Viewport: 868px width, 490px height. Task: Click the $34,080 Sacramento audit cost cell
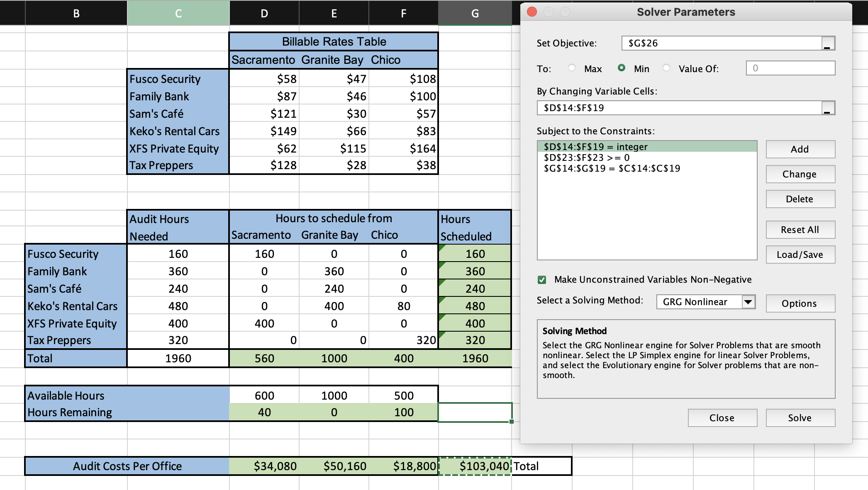tap(264, 466)
